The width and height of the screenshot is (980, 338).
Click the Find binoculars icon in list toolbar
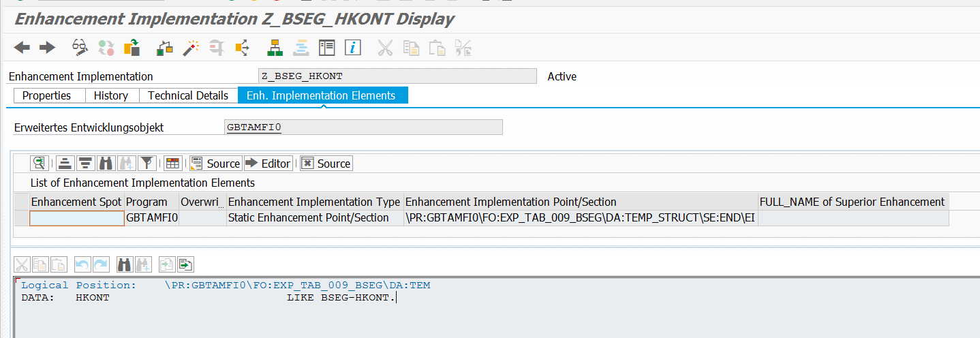[x=106, y=164]
